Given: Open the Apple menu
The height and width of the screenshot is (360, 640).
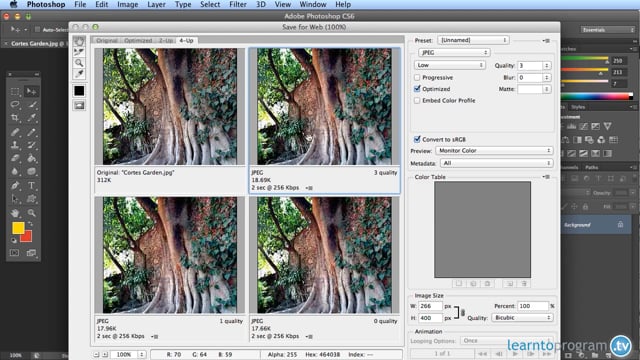Looking at the screenshot, I should point(13,4).
